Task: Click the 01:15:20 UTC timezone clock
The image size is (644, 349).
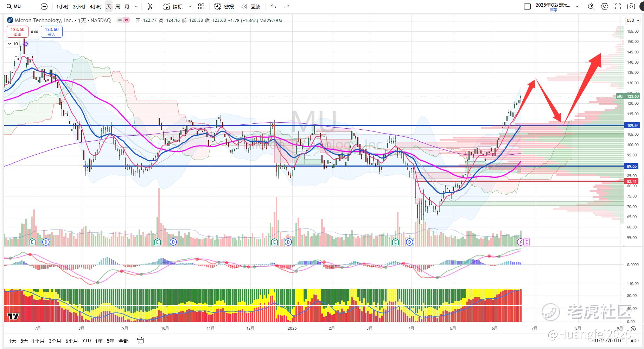Action: (x=608, y=341)
